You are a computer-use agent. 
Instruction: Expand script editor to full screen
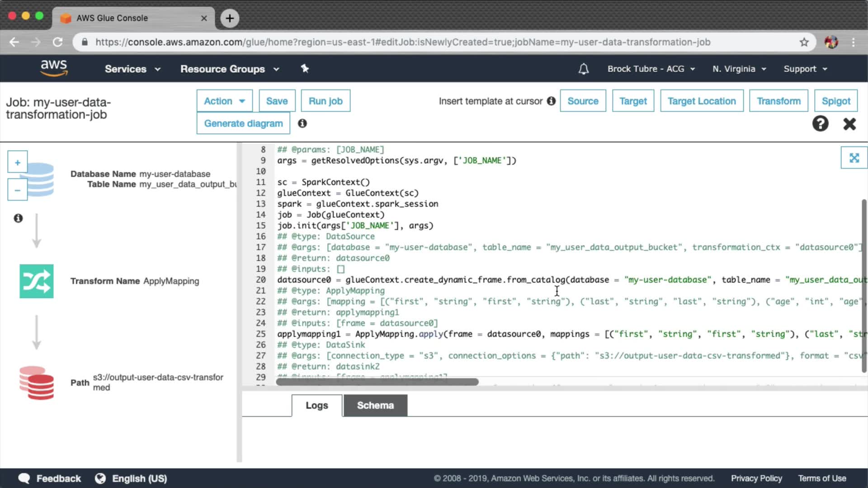pos(854,158)
